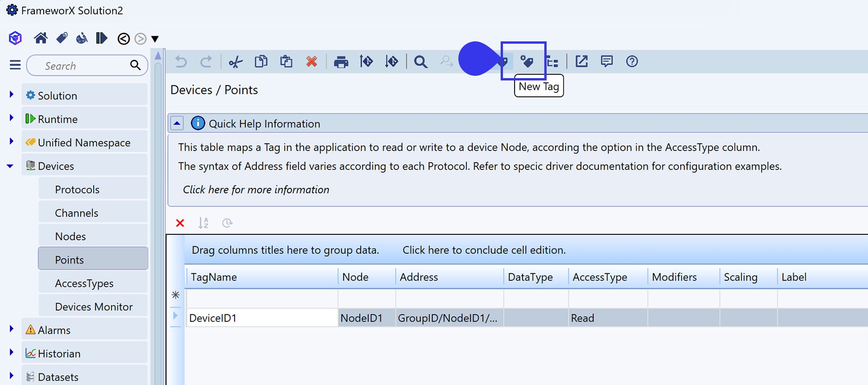Viewport: 868px width, 385px height.
Task: Expand the Runtime tree node
Action: (x=11, y=118)
